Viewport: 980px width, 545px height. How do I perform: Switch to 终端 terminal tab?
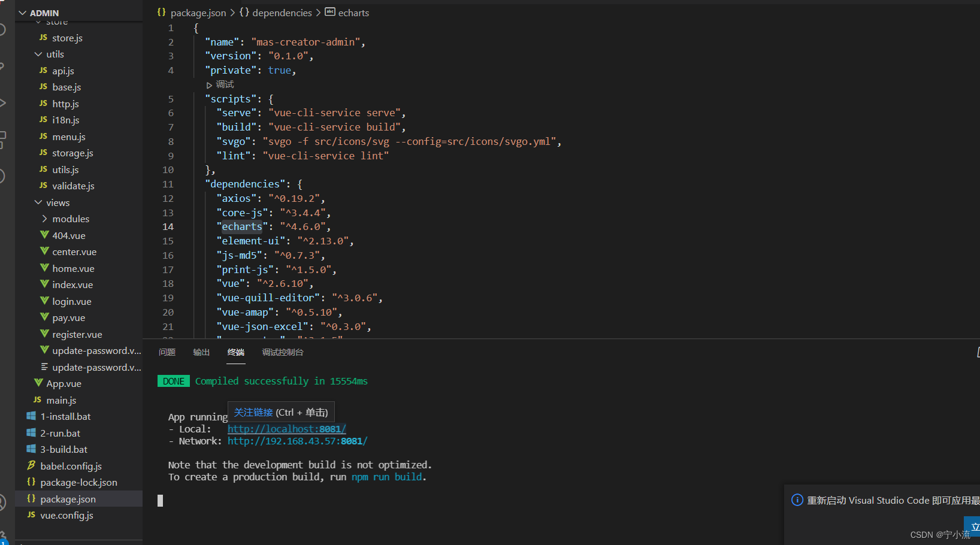[236, 352]
